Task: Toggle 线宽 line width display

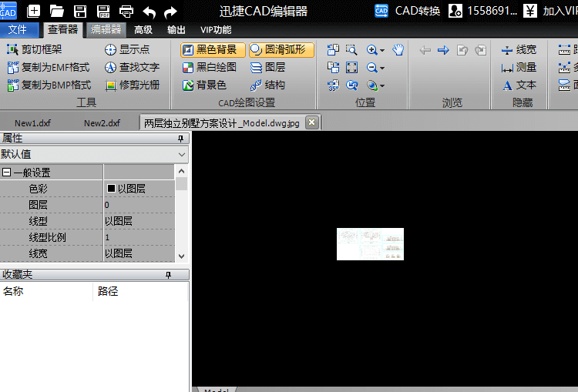Action: coord(519,50)
